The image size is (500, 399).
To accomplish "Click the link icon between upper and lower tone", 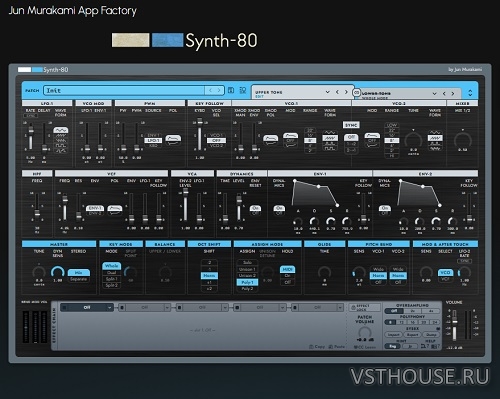I will [356, 92].
